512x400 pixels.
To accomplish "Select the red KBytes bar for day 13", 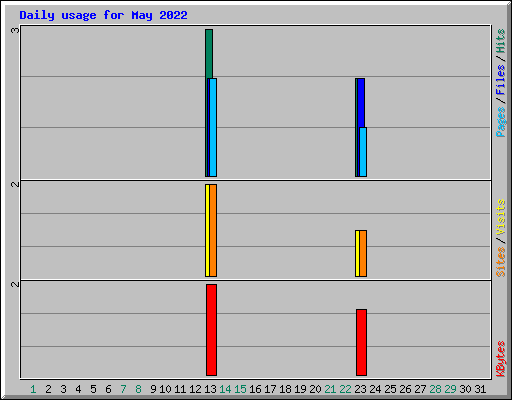I will click(211, 330).
